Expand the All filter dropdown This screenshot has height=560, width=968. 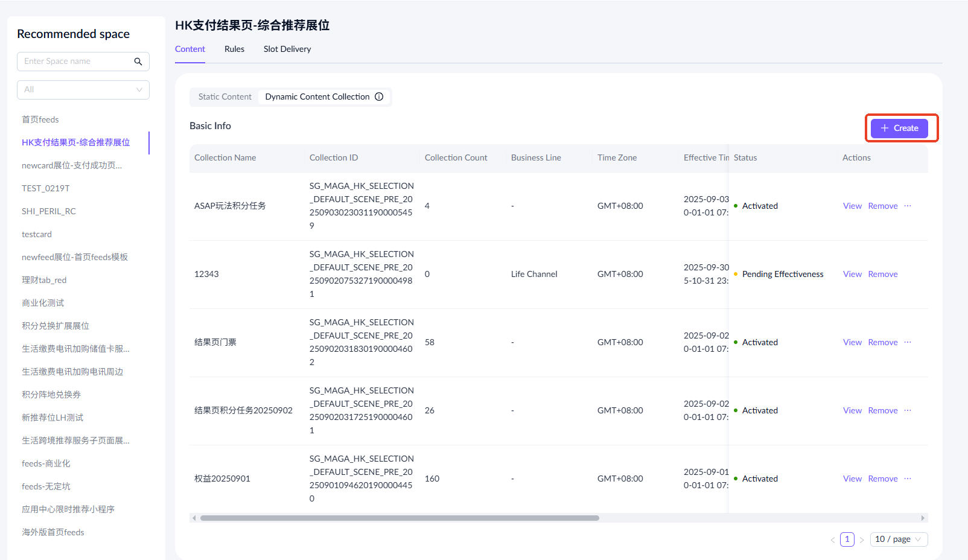point(83,90)
